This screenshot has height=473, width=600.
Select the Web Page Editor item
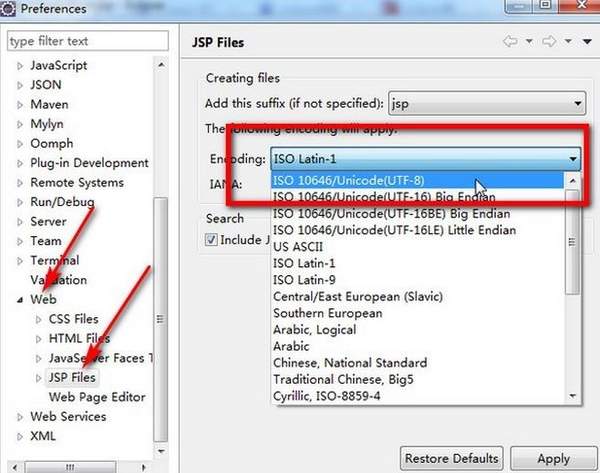(x=97, y=397)
